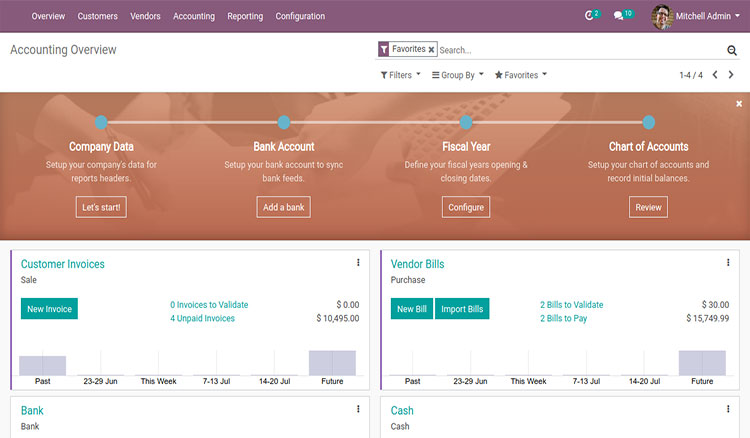Expand the Filters dropdown

[x=400, y=75]
